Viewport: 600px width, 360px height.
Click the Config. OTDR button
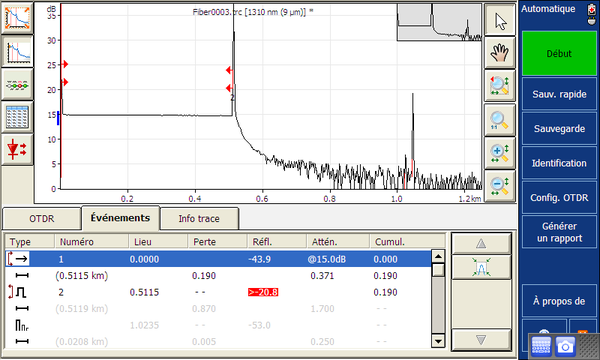point(559,197)
